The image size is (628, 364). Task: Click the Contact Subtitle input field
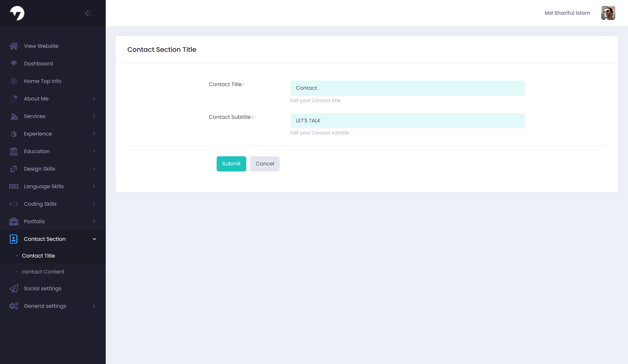(407, 121)
